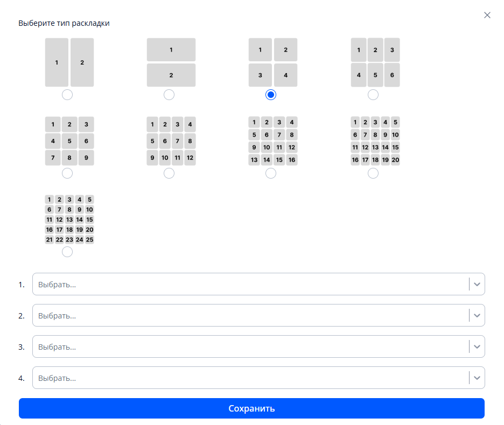This screenshot has width=504, height=425.
Task: Click the 16-cell grid layout thumbnail
Action: [273, 141]
